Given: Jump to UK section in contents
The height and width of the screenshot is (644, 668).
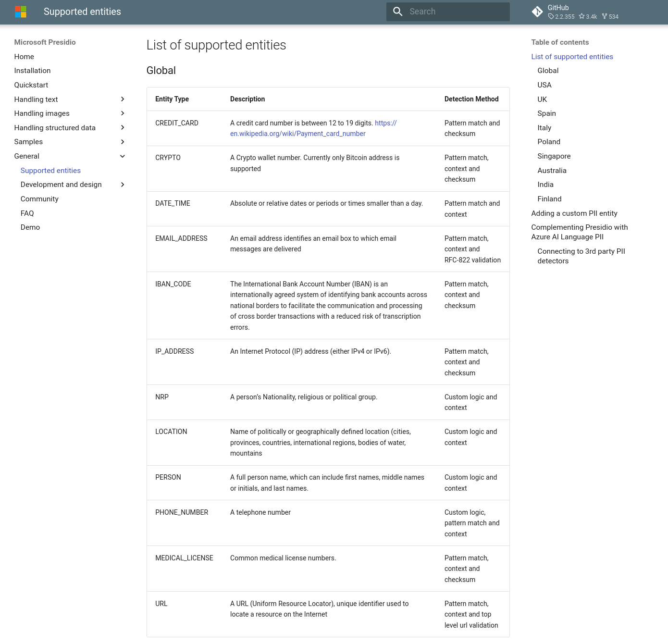Looking at the screenshot, I should pyautogui.click(x=542, y=99).
